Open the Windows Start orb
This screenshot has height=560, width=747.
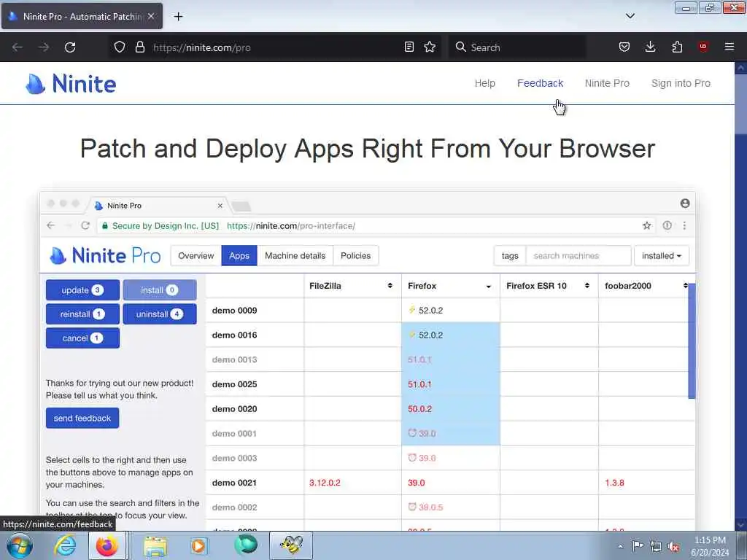pyautogui.click(x=19, y=545)
